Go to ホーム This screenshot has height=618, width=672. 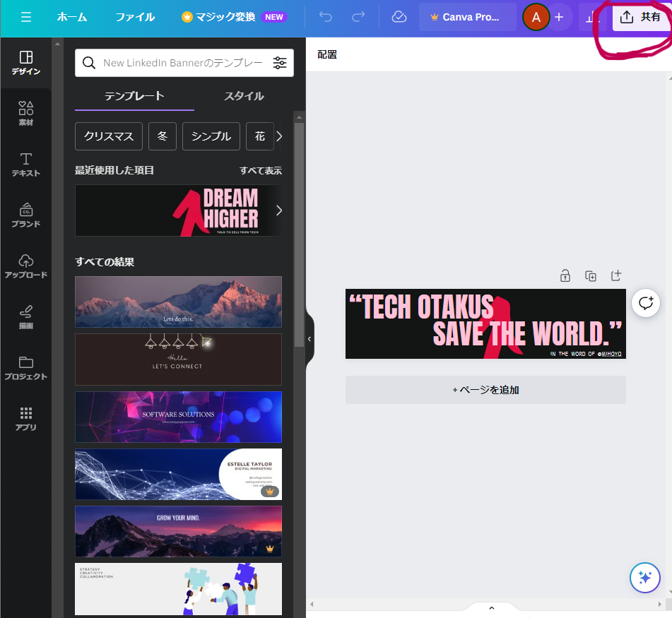click(72, 17)
